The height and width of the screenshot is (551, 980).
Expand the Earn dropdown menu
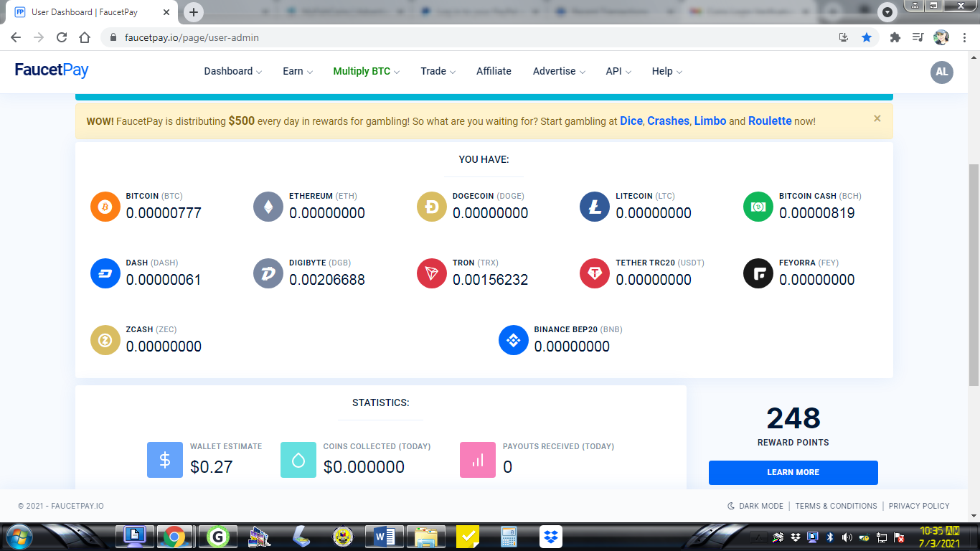(x=298, y=72)
